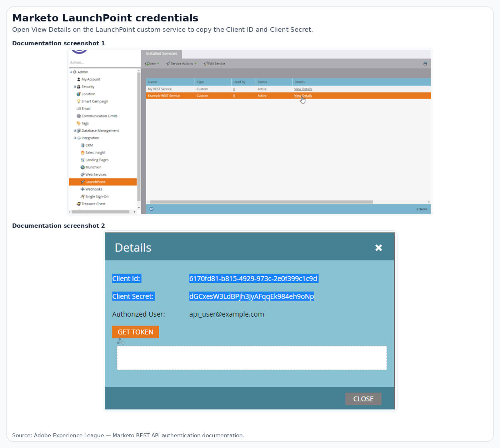Click the Sales Insight icon
Viewport: 500px width, 448px height.
[82, 152]
